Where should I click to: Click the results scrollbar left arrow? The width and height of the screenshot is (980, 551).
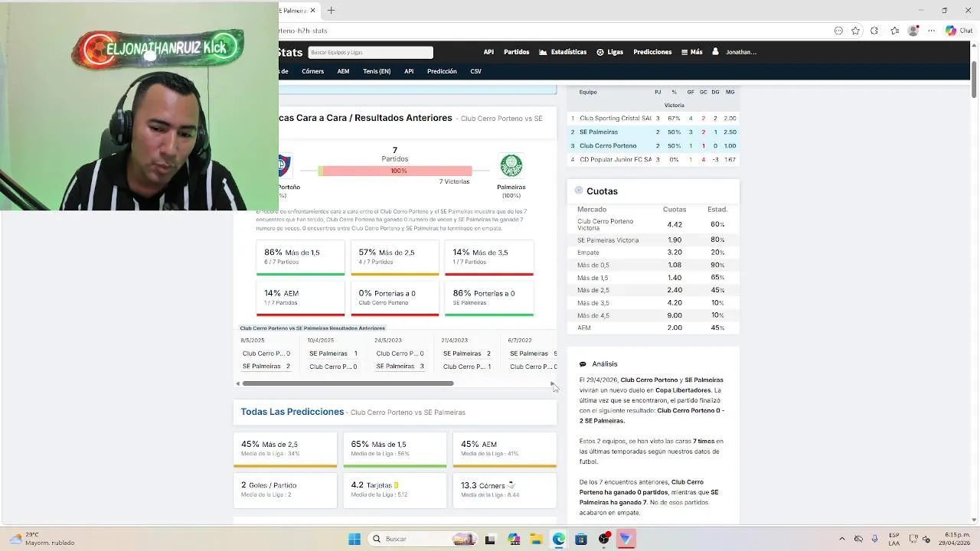click(237, 383)
